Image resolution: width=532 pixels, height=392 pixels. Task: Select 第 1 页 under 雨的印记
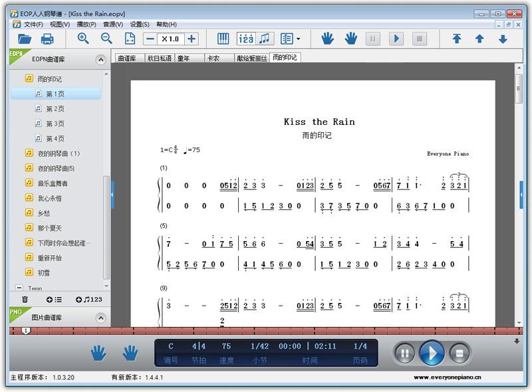coord(56,94)
